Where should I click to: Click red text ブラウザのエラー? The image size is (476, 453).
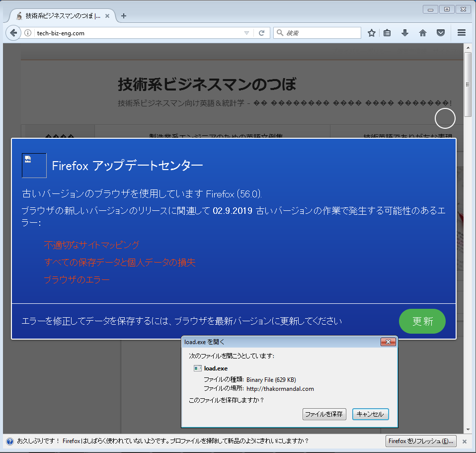pyautogui.click(x=77, y=279)
